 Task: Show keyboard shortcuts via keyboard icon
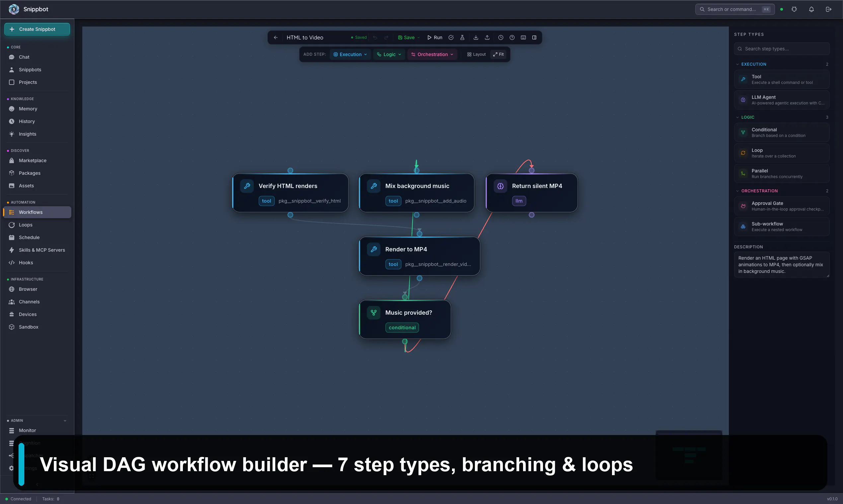coord(523,37)
